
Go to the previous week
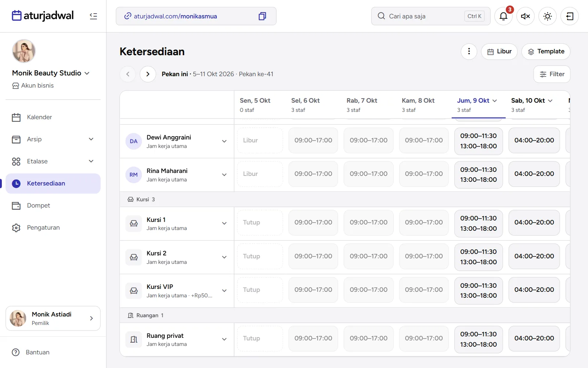(128, 74)
